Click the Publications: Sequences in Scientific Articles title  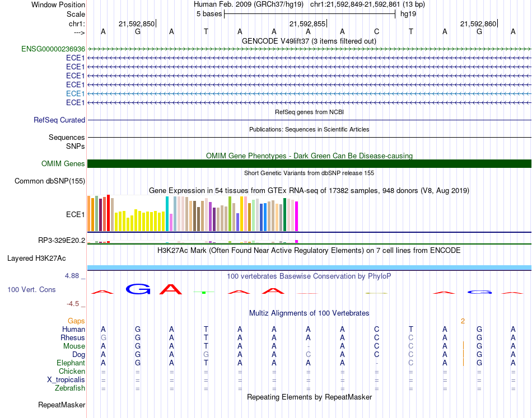pos(309,129)
